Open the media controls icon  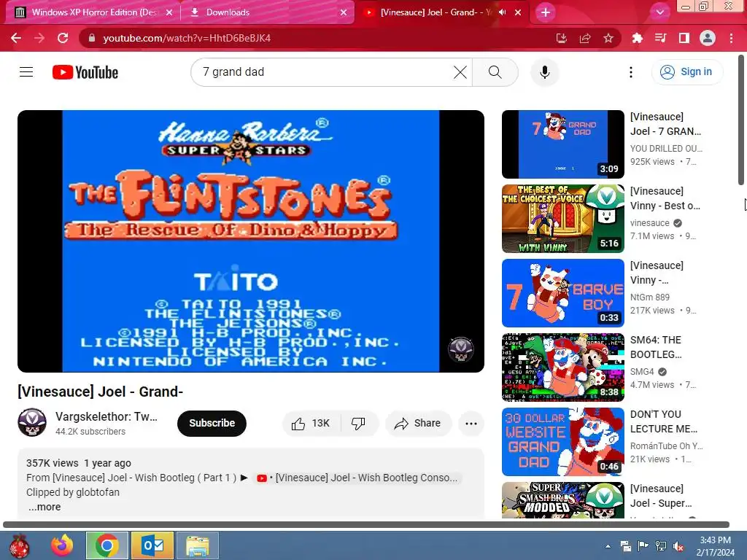[660, 38]
